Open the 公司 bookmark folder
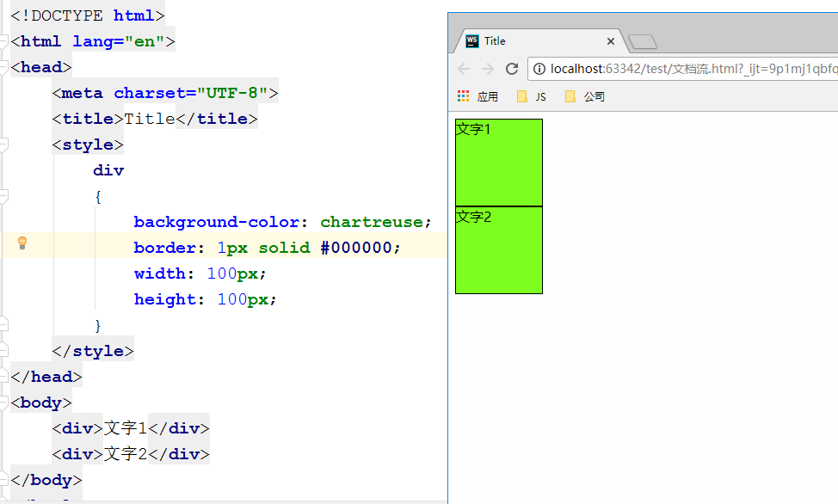838x504 pixels. 585,96
